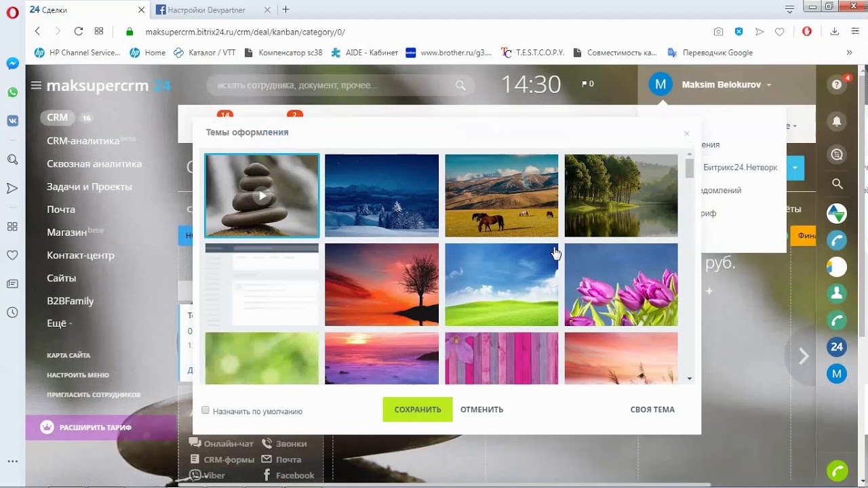Select the green hill blue sky theme
Screen dimensions: 868x488
[x=502, y=285]
